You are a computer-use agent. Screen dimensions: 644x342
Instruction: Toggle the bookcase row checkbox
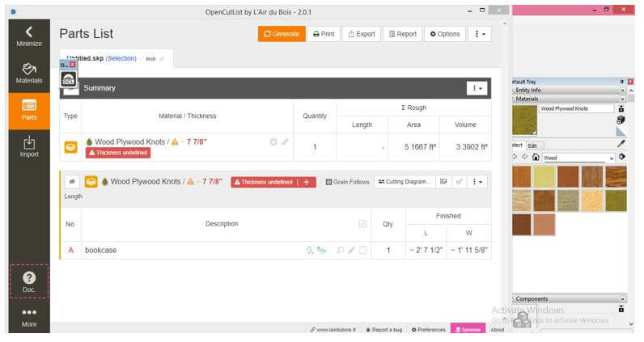point(362,250)
